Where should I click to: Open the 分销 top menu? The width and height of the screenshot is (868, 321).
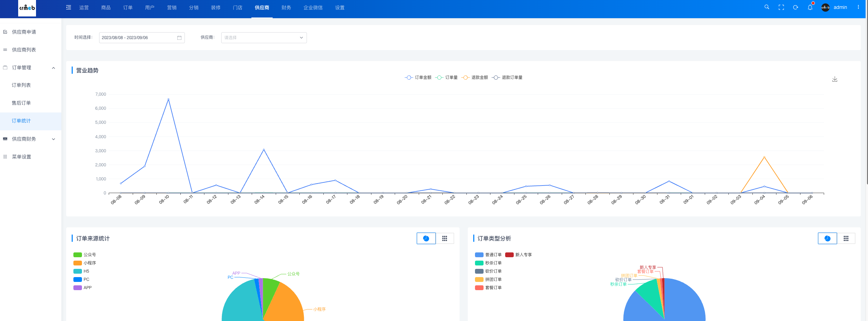tap(194, 8)
